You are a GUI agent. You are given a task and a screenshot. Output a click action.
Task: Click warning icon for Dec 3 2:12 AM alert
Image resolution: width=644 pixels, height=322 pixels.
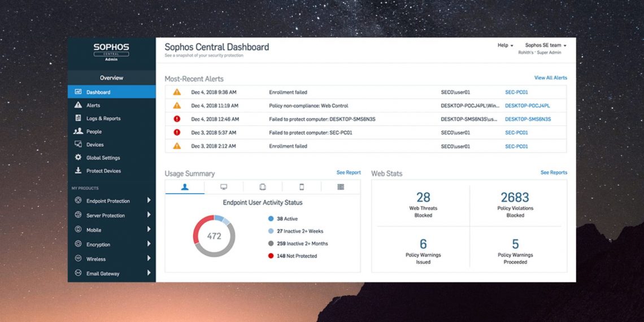[177, 146]
